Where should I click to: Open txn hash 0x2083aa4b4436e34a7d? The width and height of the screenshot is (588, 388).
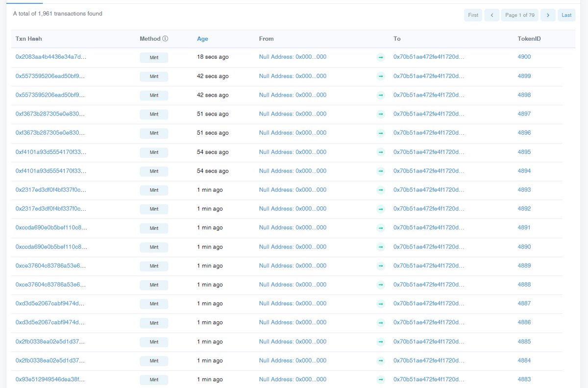(51, 57)
